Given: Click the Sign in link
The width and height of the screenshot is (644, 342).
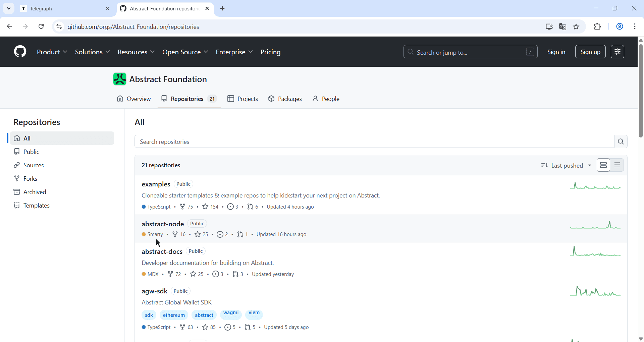Looking at the screenshot, I should (x=556, y=52).
